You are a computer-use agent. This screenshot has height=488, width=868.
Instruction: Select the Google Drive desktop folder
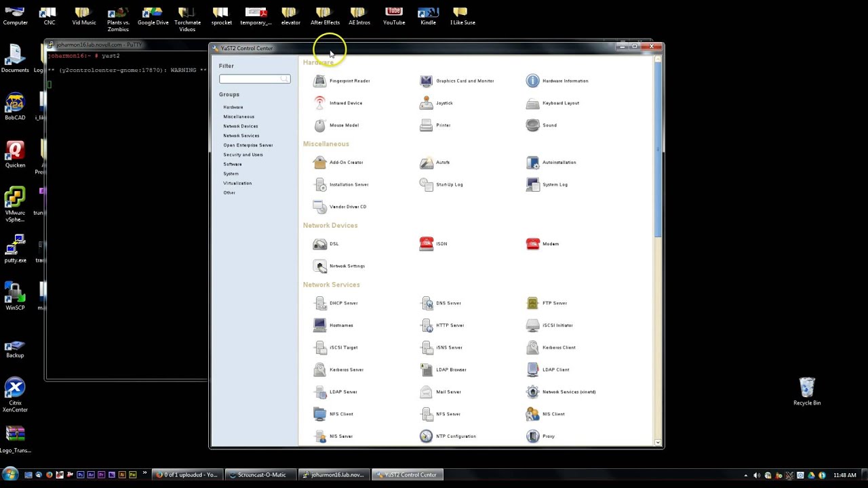(153, 16)
